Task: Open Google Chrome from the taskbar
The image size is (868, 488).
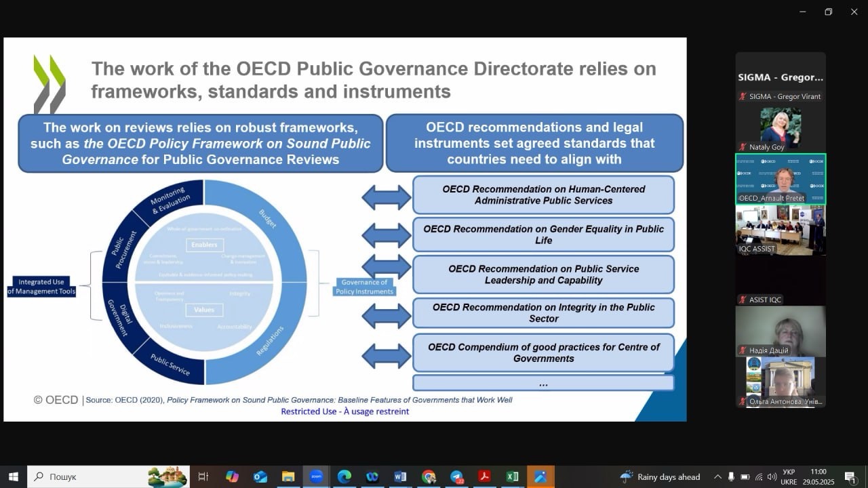Action: (x=428, y=476)
